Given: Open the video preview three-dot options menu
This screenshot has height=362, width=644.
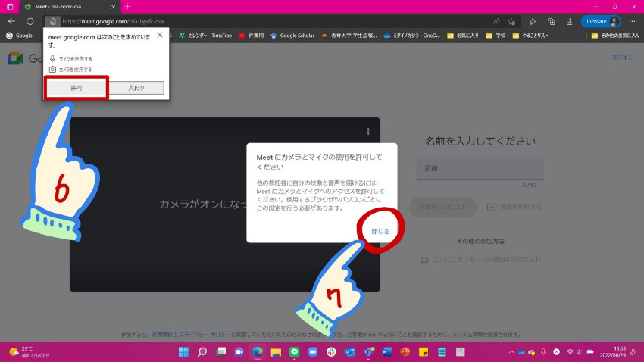Looking at the screenshot, I should (x=368, y=131).
